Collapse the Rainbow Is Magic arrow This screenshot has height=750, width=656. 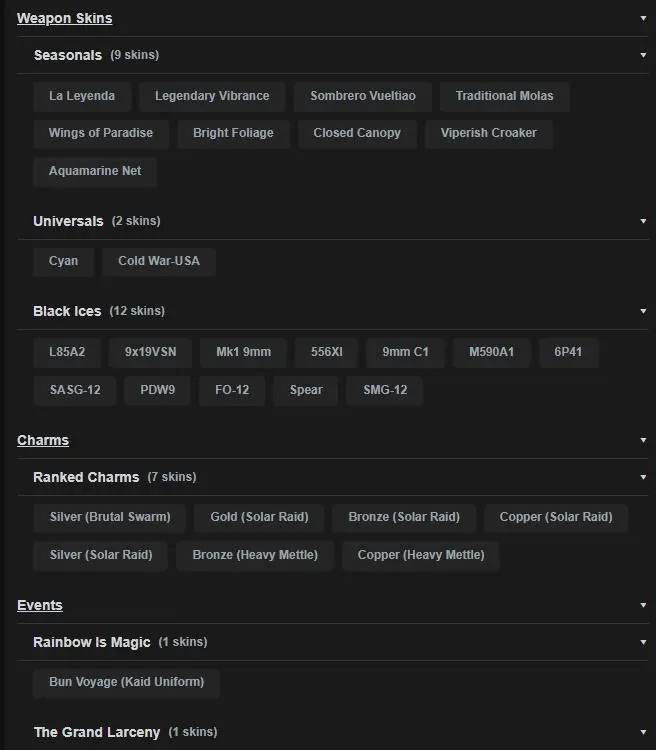(643, 642)
